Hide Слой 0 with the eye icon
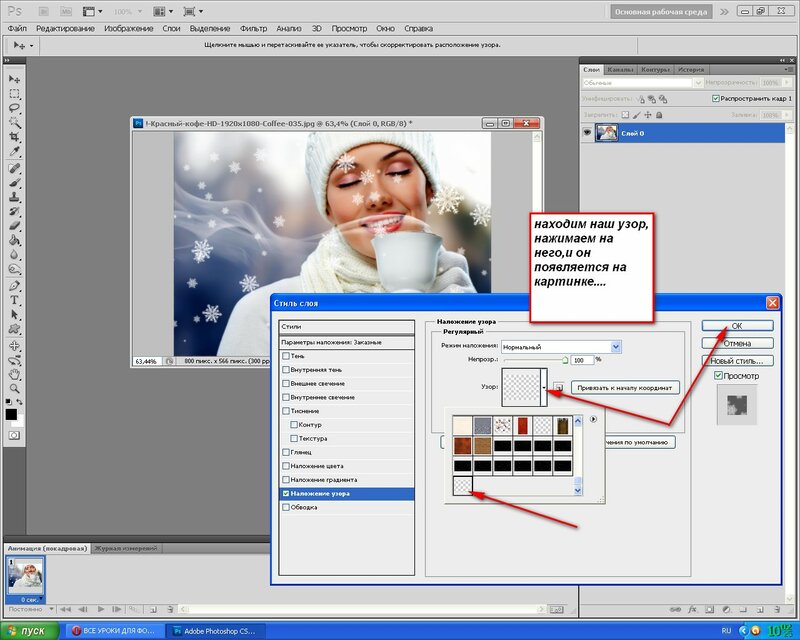Image resolution: width=800 pixels, height=640 pixels. 588,132
